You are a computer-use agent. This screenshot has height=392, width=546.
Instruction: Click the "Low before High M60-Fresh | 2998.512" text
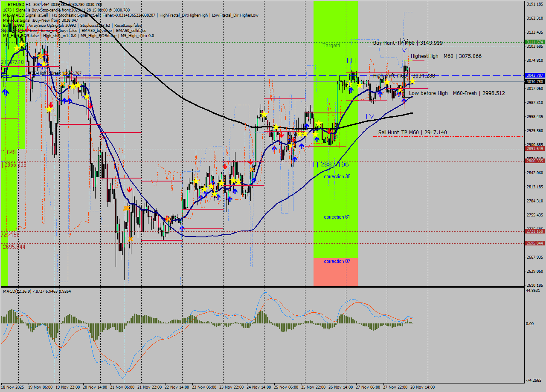[456, 93]
